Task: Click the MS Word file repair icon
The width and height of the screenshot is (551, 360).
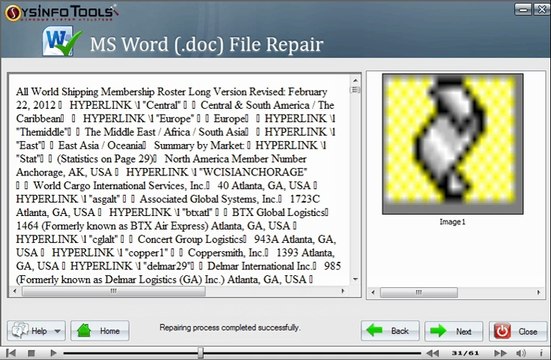Action: (62, 42)
